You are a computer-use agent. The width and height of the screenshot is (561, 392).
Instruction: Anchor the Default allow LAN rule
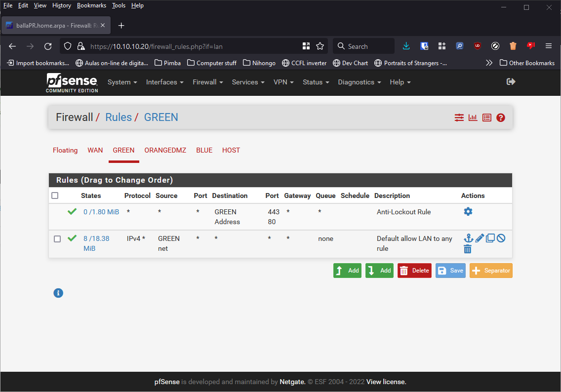pos(468,238)
